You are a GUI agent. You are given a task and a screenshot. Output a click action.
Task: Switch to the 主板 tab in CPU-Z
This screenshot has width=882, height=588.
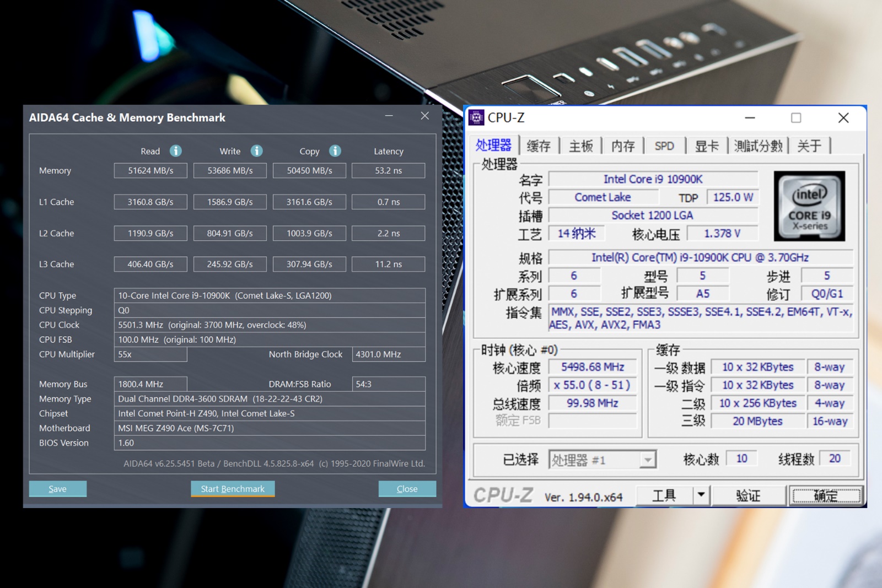click(581, 146)
